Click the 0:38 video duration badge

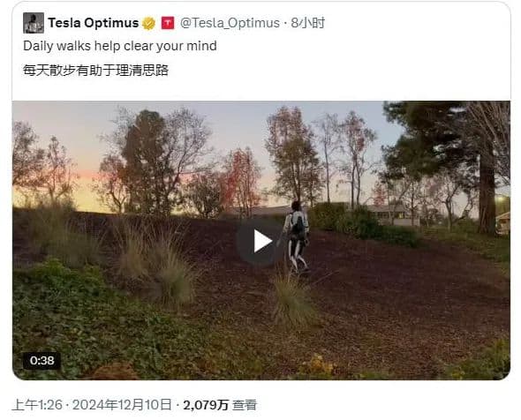[42, 360]
